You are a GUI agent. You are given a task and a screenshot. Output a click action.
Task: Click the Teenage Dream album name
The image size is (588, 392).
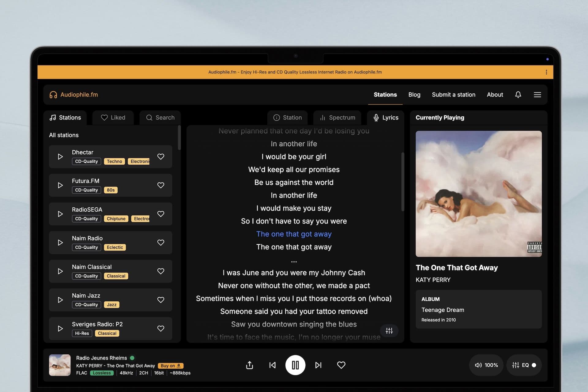pyautogui.click(x=443, y=310)
